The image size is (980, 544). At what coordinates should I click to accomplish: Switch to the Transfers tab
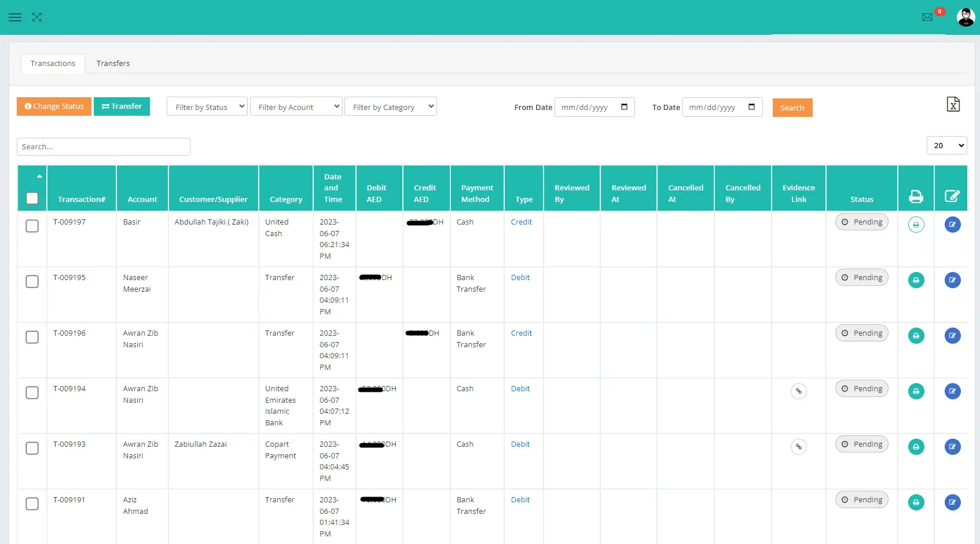click(x=113, y=64)
